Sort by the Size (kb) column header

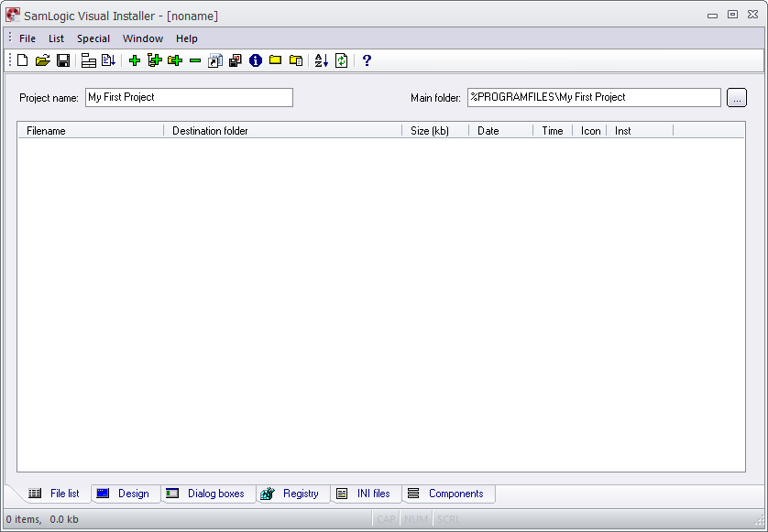click(435, 131)
